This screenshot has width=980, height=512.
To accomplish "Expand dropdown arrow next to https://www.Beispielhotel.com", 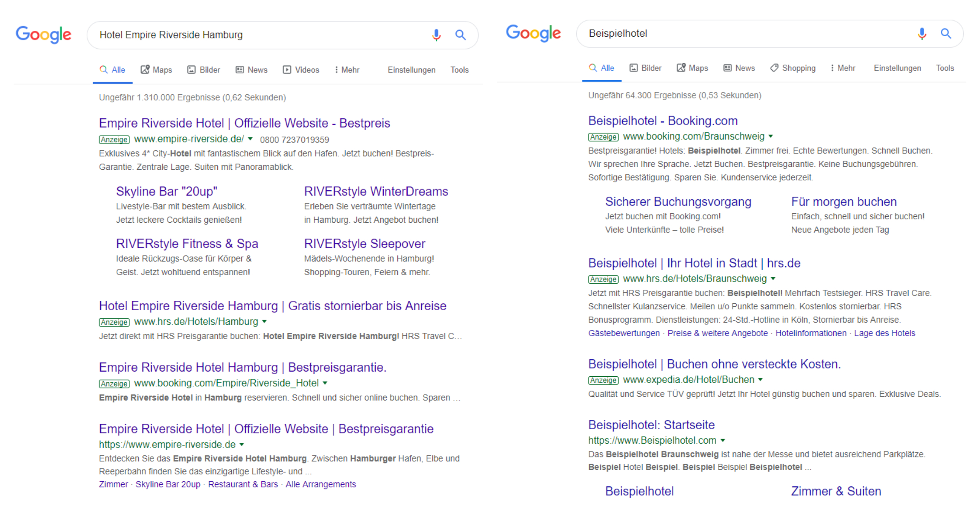I will click(x=723, y=440).
